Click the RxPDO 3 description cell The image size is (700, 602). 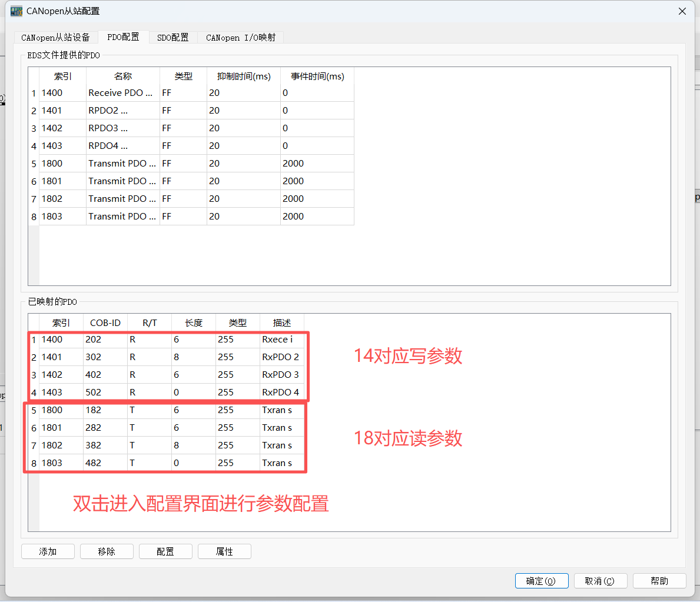282,375
